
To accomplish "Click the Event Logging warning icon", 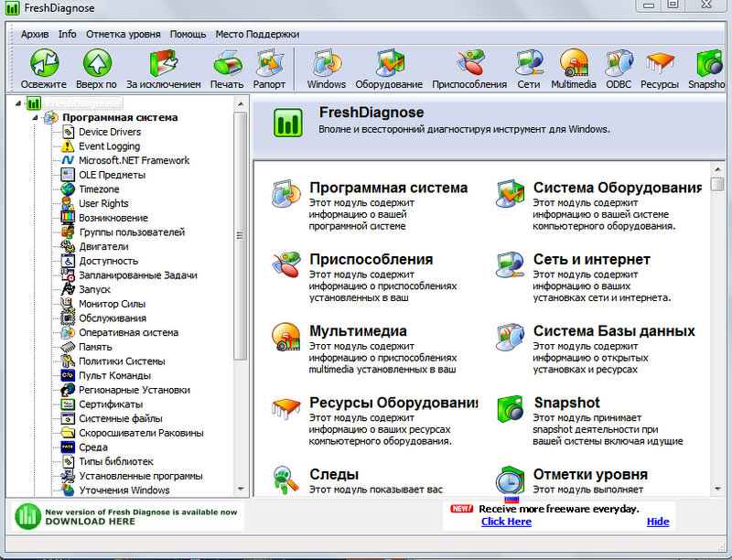I will pos(68,146).
